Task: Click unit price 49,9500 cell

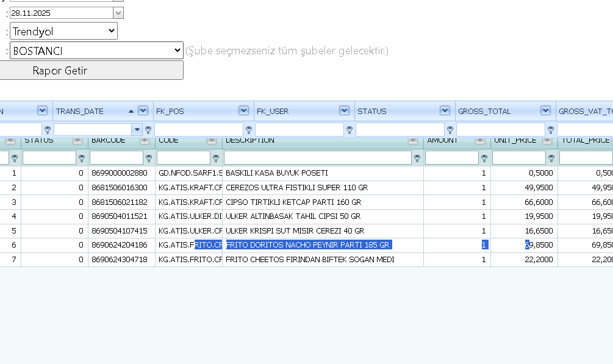Action: [525, 187]
